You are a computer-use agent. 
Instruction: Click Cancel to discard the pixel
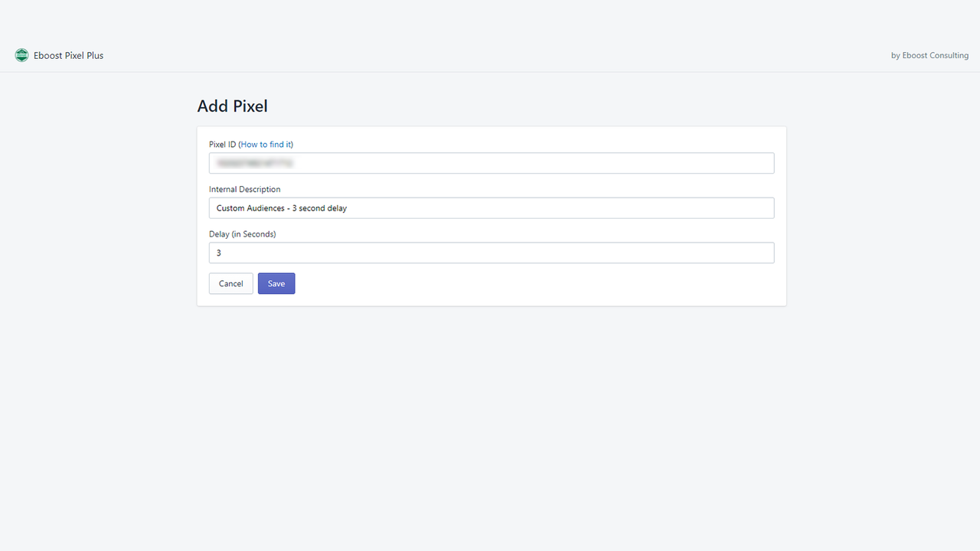230,283
